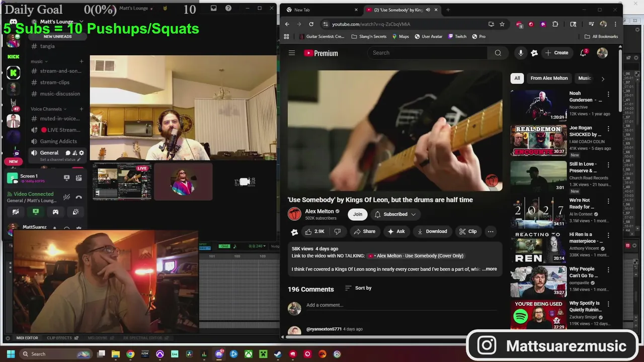The width and height of the screenshot is (644, 362).
Task: Go back in Chrome browser
Action: click(x=287, y=24)
